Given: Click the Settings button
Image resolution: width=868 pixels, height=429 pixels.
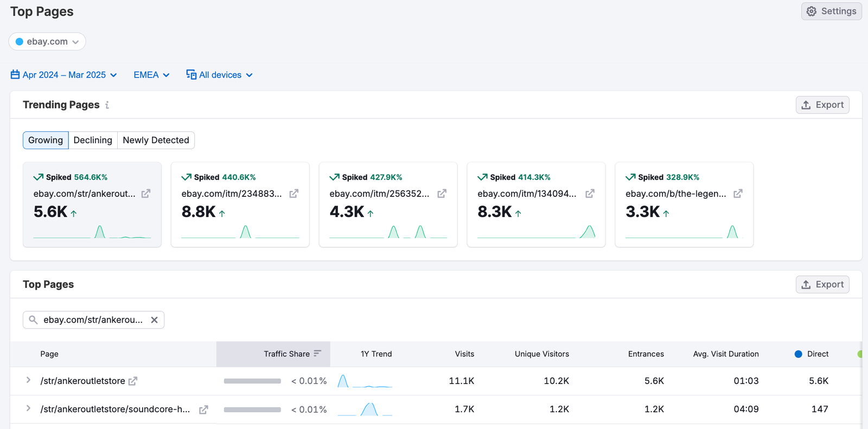Looking at the screenshot, I should pyautogui.click(x=831, y=11).
